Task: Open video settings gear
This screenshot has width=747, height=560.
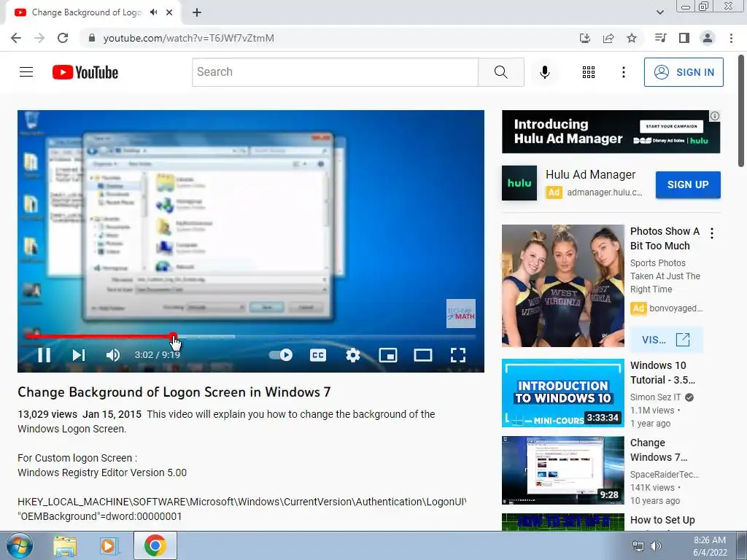Action: 352,355
